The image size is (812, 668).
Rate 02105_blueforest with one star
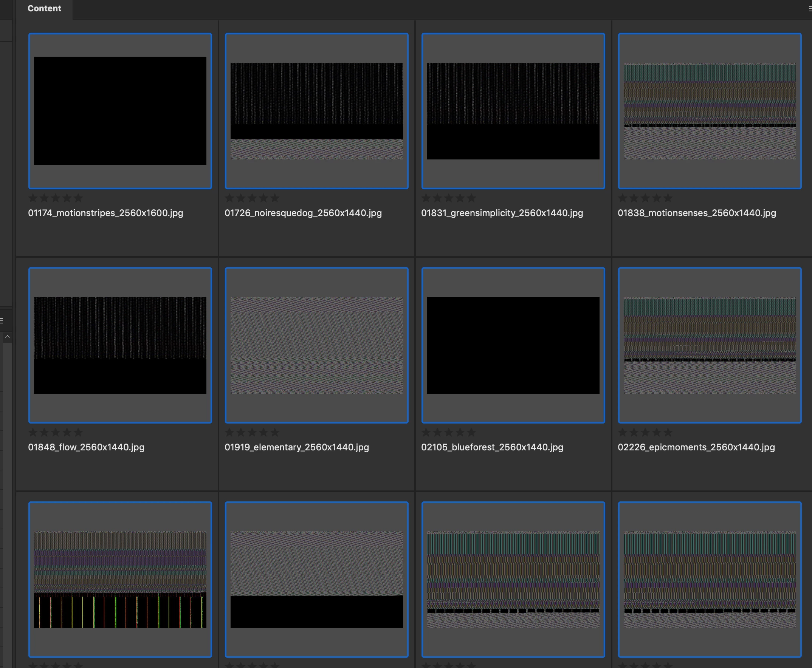[x=426, y=433]
